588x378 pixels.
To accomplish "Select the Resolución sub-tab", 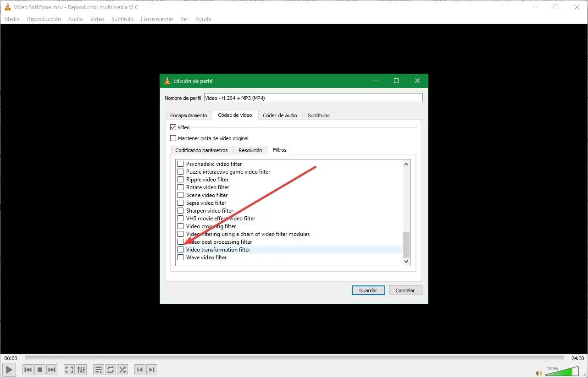I will (x=250, y=150).
